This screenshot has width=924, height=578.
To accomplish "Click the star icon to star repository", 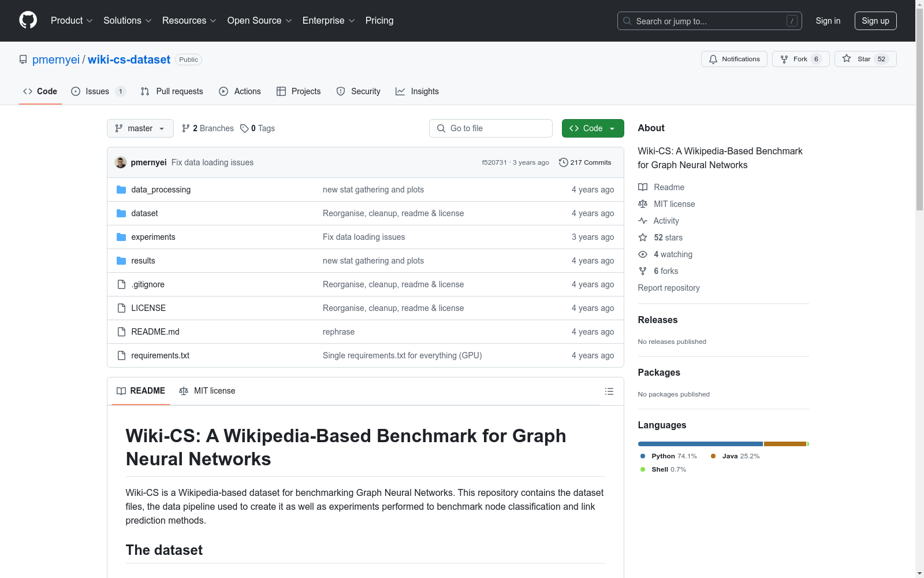I will tap(847, 58).
